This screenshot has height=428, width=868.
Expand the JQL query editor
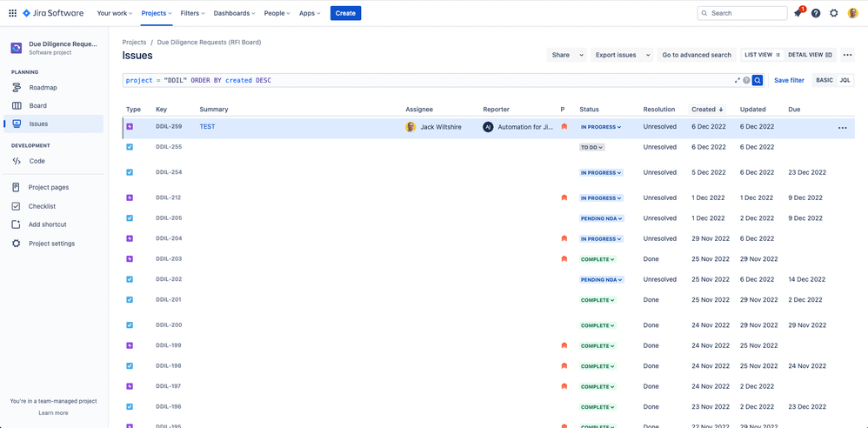pos(738,80)
